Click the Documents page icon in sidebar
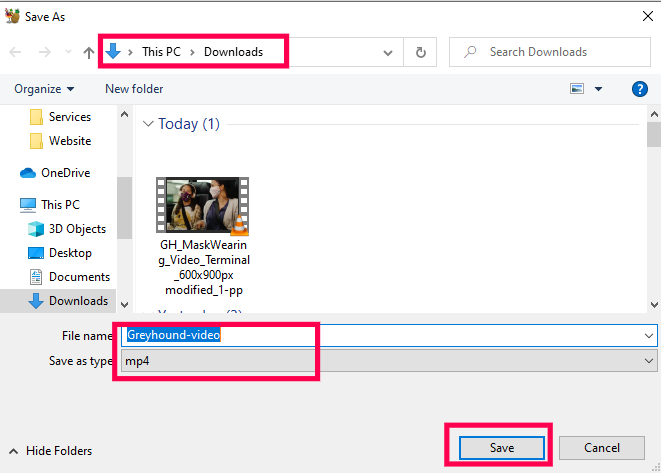 click(x=36, y=277)
